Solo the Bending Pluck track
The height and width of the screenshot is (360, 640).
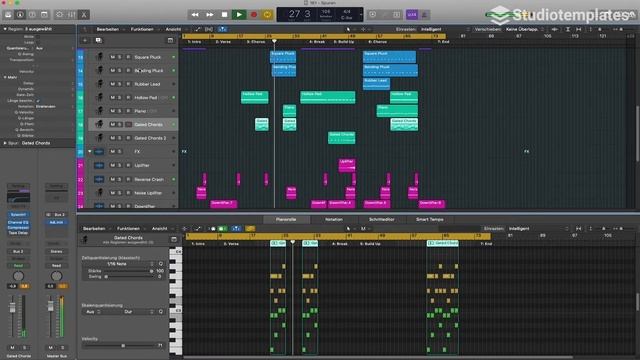(120, 71)
